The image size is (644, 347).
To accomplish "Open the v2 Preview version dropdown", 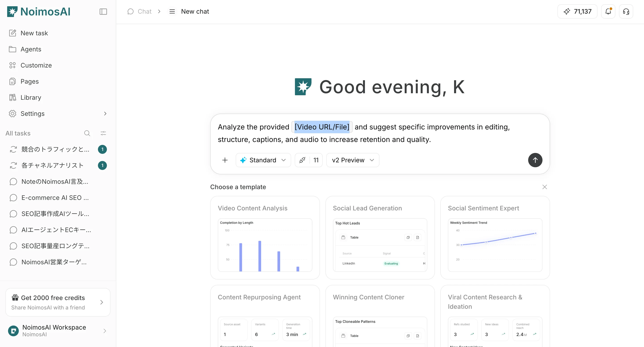I will pyautogui.click(x=352, y=160).
